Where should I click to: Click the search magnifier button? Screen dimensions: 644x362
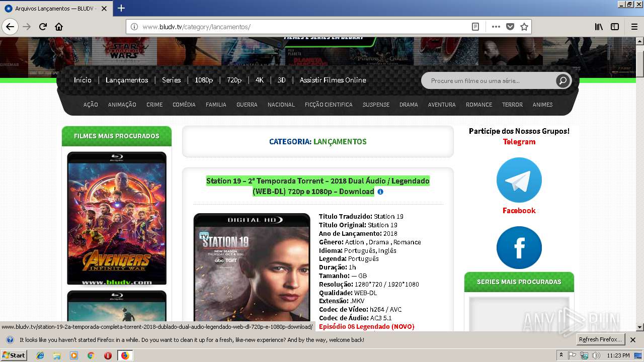click(562, 80)
